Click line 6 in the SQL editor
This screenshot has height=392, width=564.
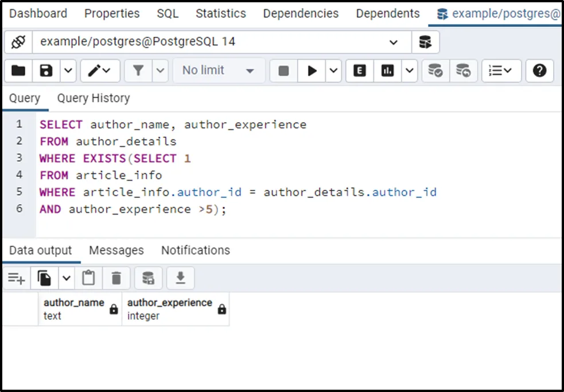click(x=133, y=209)
